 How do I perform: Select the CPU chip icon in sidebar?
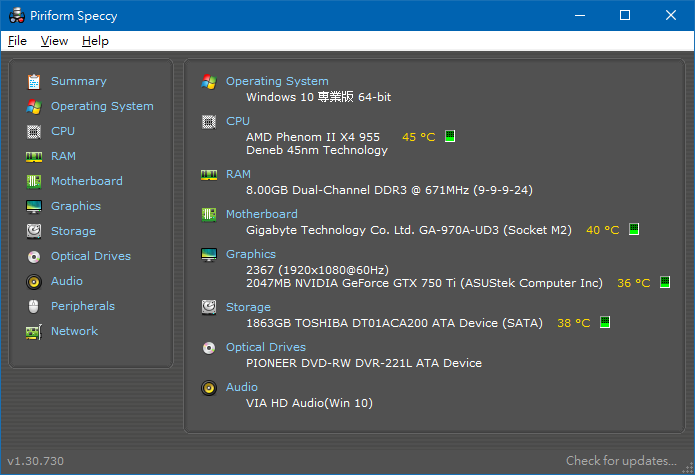(x=34, y=132)
